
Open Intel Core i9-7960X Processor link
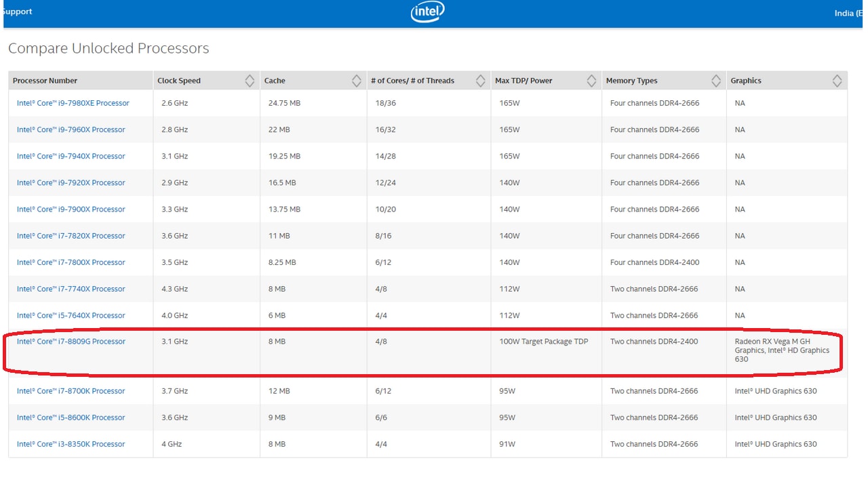click(71, 129)
